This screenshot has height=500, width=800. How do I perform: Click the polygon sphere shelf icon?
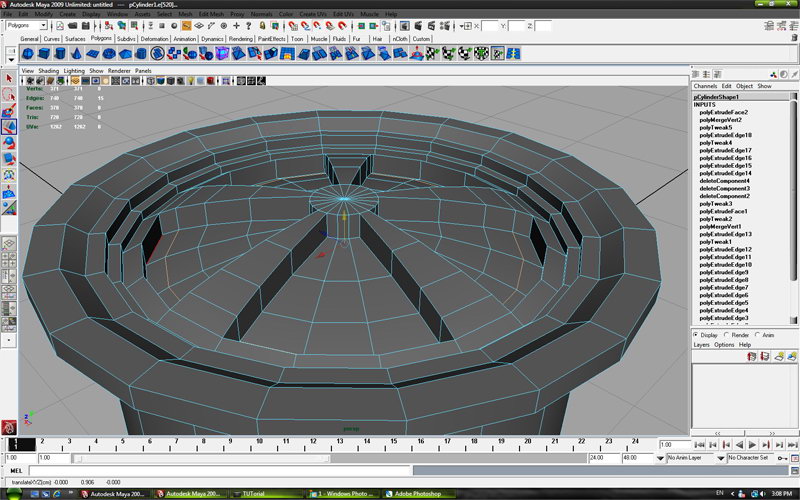pos(28,54)
